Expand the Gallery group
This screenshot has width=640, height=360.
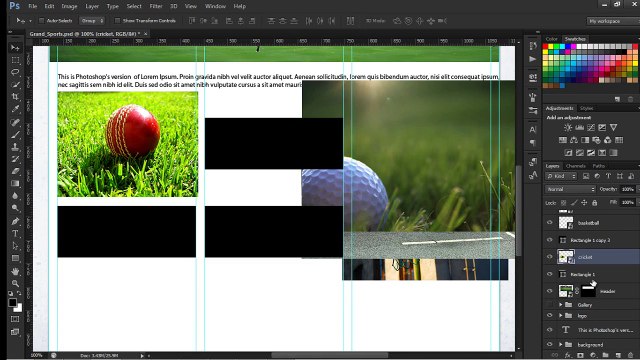point(561,305)
